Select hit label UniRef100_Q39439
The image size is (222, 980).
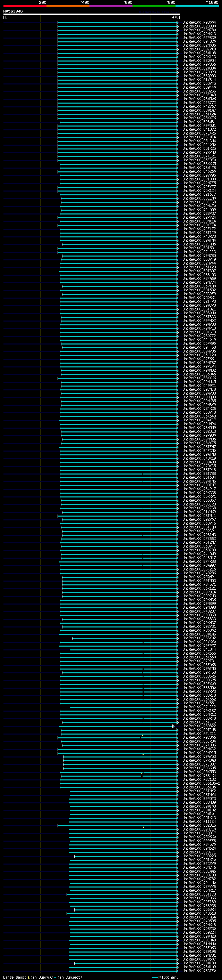(199, 462)
